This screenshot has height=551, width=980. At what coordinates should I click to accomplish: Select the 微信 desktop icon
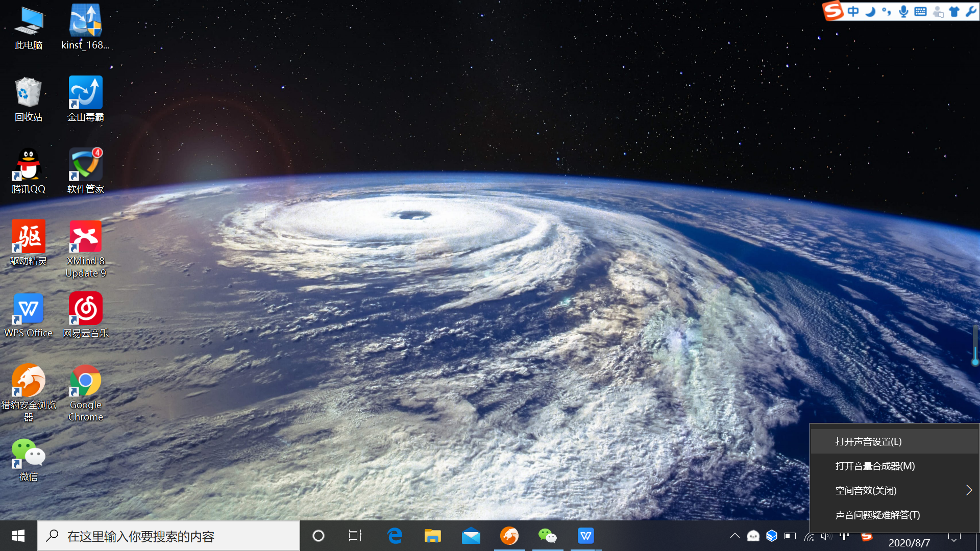(29, 459)
